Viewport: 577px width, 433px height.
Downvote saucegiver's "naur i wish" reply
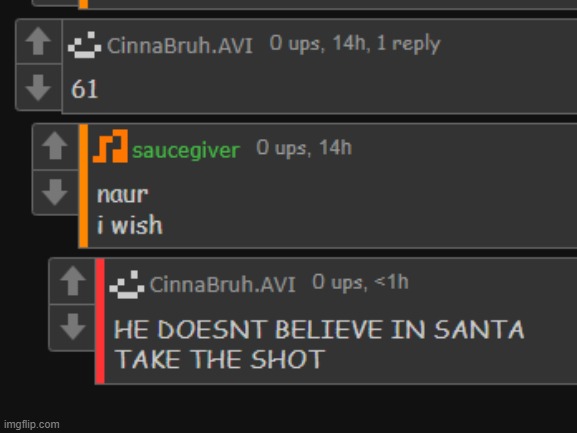55,192
